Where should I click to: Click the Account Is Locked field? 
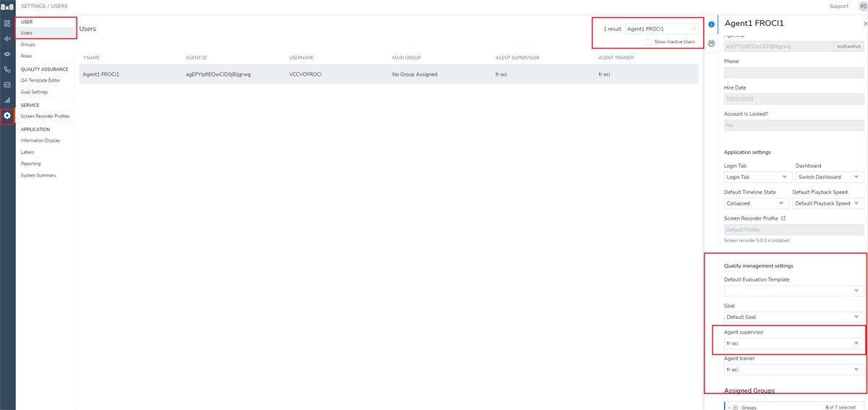pos(794,125)
